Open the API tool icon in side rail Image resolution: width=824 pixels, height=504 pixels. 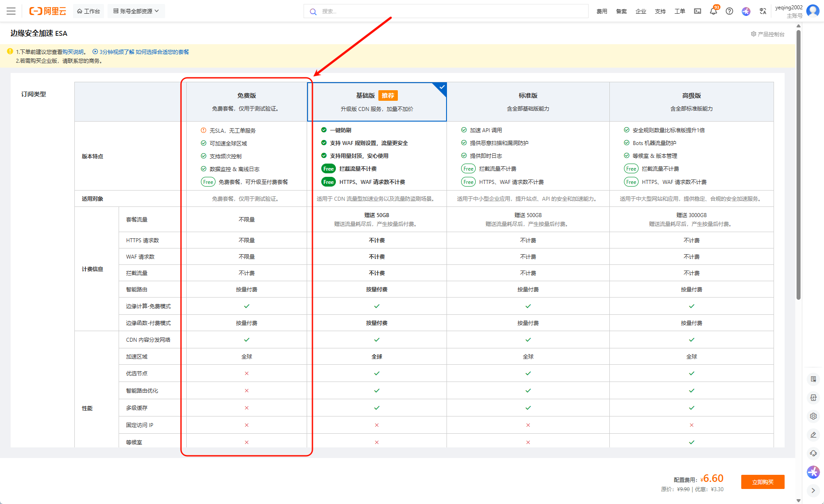tap(813, 397)
